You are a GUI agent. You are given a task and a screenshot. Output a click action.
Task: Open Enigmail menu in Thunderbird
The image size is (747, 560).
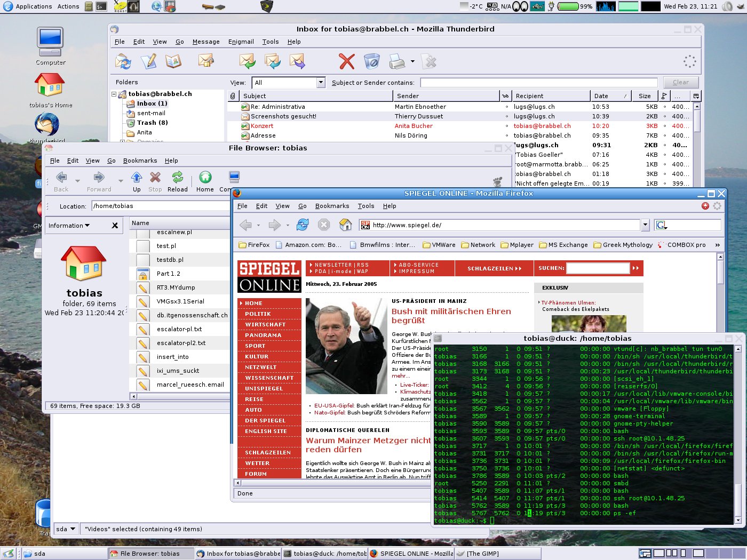click(x=241, y=42)
